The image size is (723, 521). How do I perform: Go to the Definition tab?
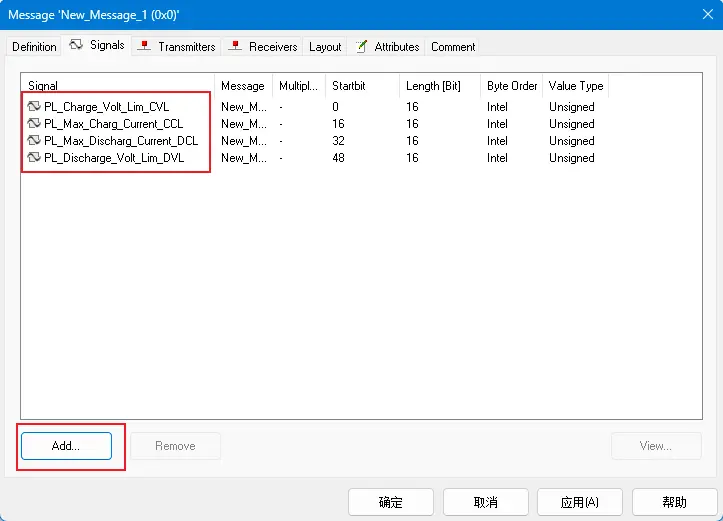34,47
